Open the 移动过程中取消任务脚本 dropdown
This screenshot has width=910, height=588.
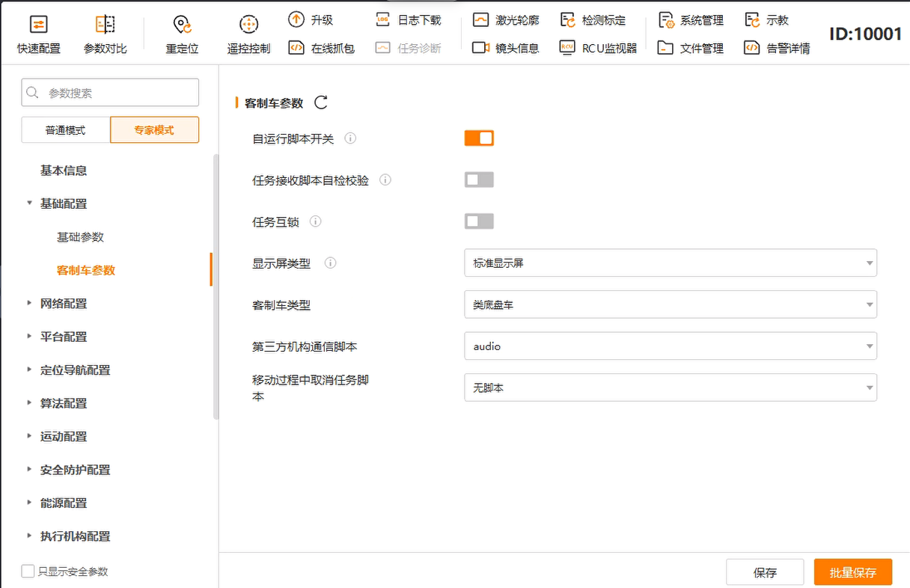pyautogui.click(x=671, y=388)
